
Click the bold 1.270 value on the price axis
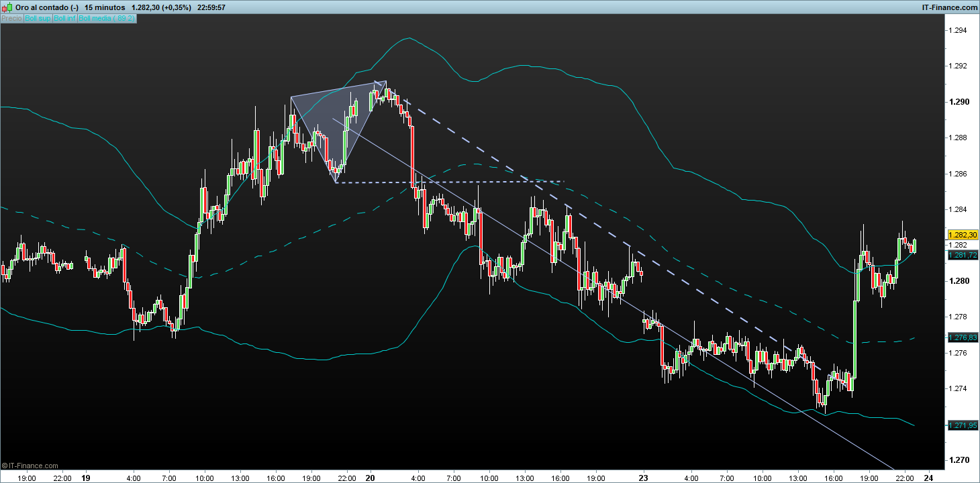958,460
